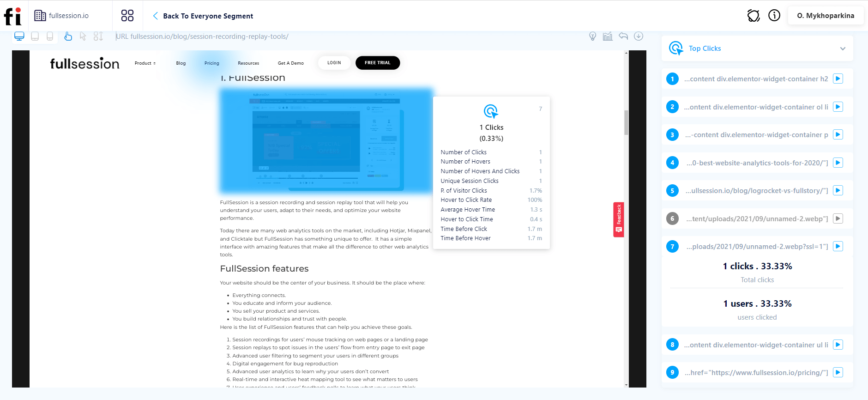Play sessions for unnamed-2.webp?ssl=1 row
Viewport: 868px width, 400px height.
coord(838,246)
